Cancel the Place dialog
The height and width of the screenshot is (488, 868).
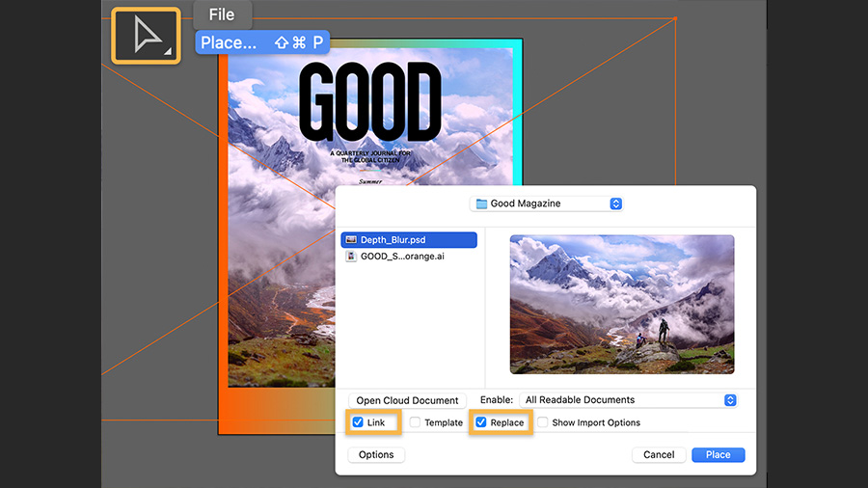click(x=659, y=455)
